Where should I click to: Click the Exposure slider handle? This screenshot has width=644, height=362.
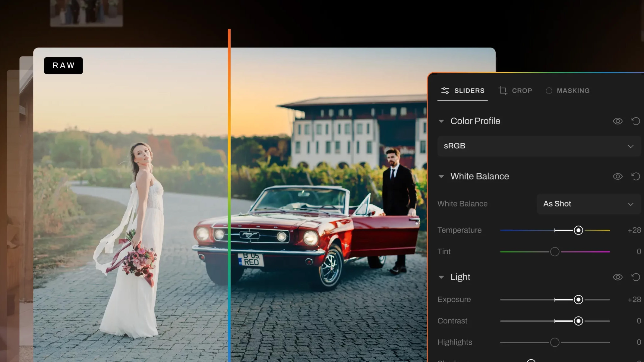[x=578, y=300]
